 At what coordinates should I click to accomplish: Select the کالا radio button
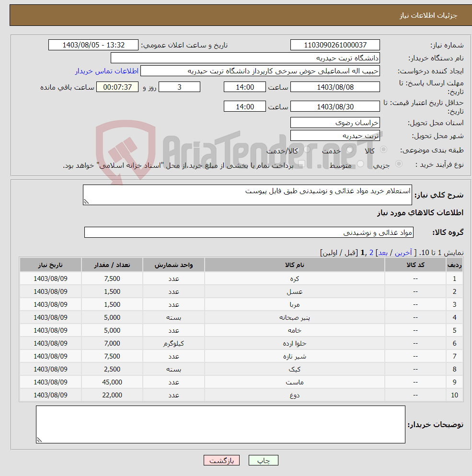pyautogui.click(x=383, y=150)
